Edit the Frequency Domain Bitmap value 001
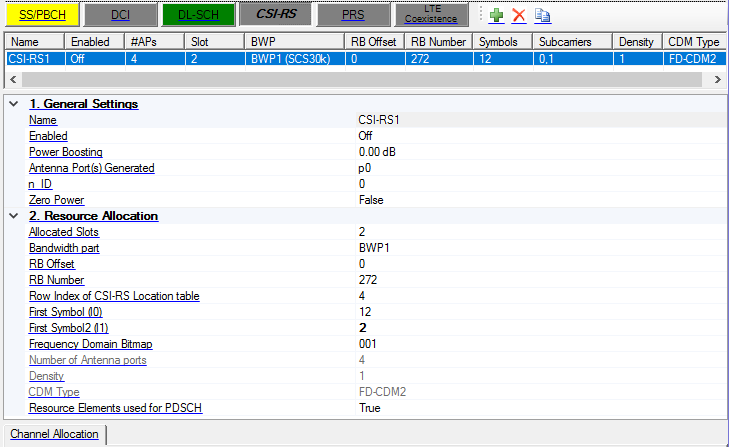The width and height of the screenshot is (729, 447). click(x=541, y=344)
